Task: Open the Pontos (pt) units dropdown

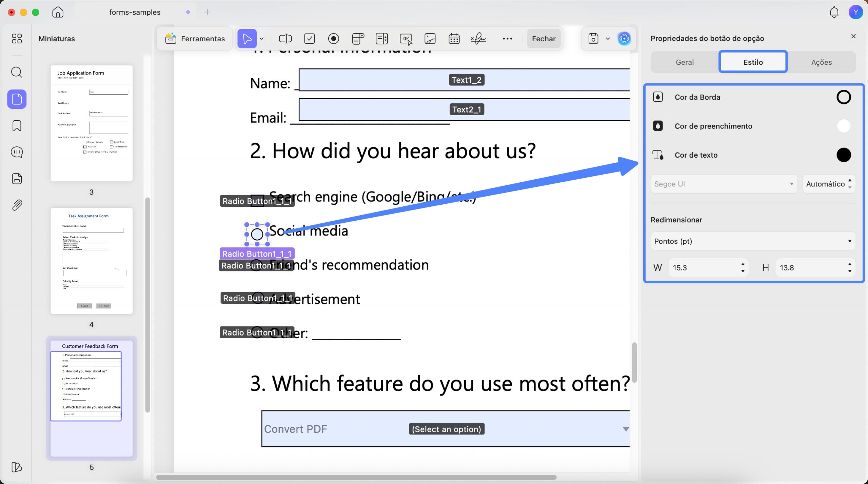Action: (x=753, y=241)
